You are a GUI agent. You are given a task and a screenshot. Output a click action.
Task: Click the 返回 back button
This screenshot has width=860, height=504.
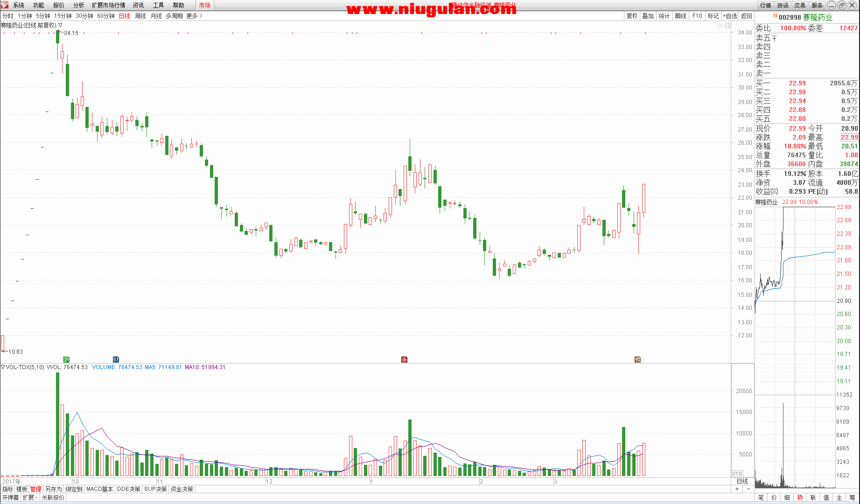[x=747, y=16]
